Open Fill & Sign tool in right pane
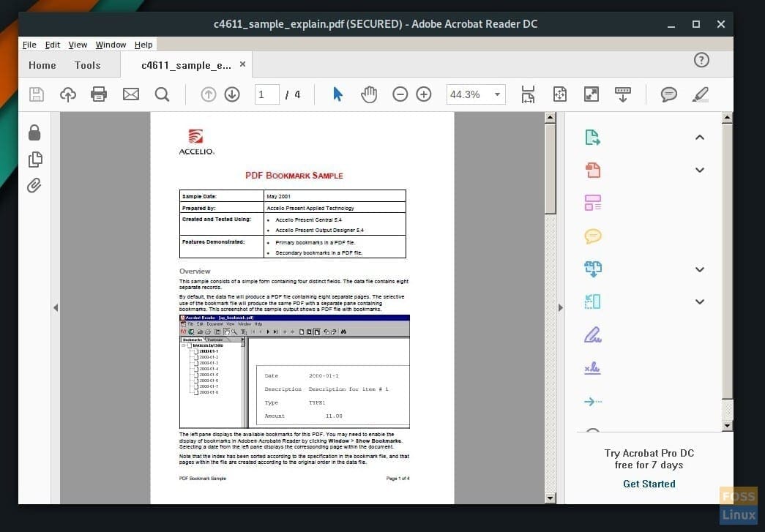 593,334
